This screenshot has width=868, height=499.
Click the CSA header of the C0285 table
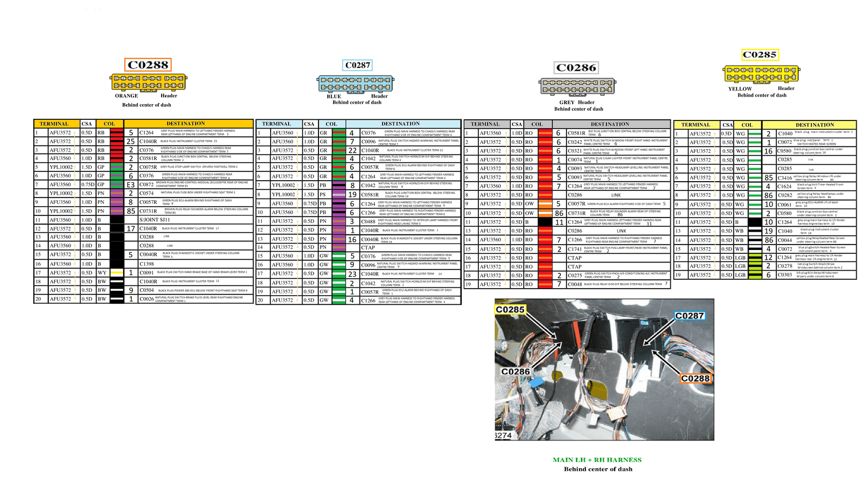coord(727,125)
